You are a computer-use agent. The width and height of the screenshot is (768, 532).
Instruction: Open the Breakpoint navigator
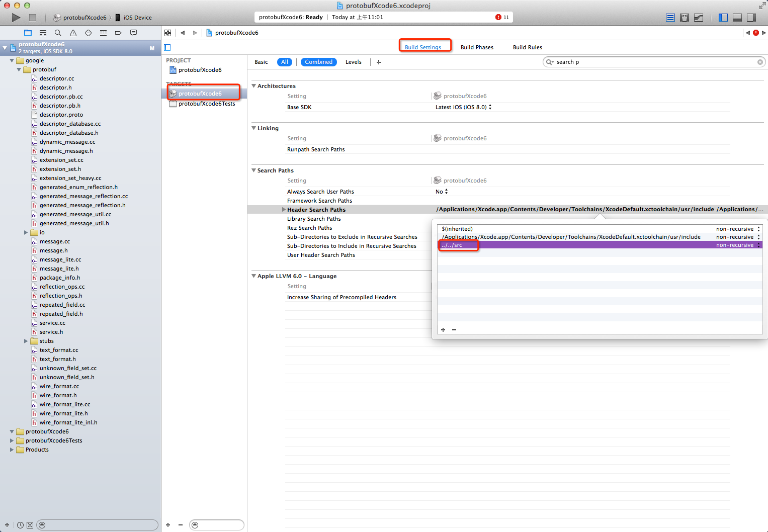pyautogui.click(x=118, y=33)
